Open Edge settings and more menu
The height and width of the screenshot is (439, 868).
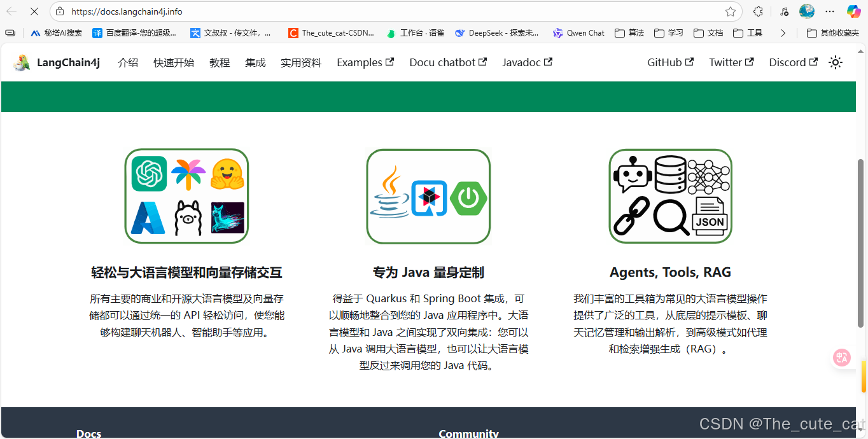tap(830, 11)
